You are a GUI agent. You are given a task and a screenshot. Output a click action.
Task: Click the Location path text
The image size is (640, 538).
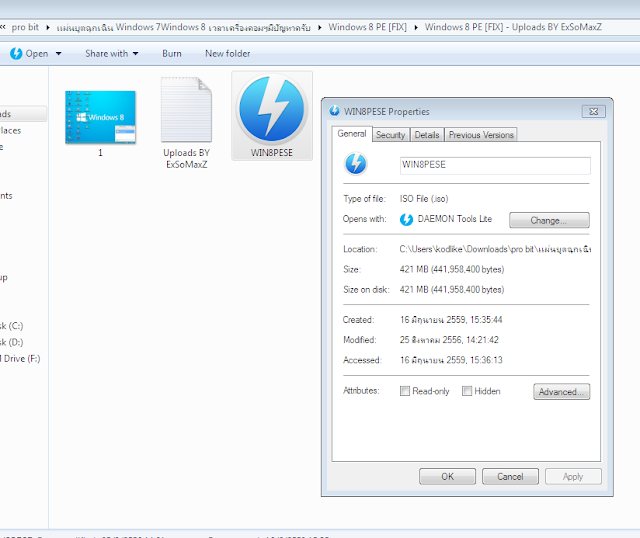495,249
